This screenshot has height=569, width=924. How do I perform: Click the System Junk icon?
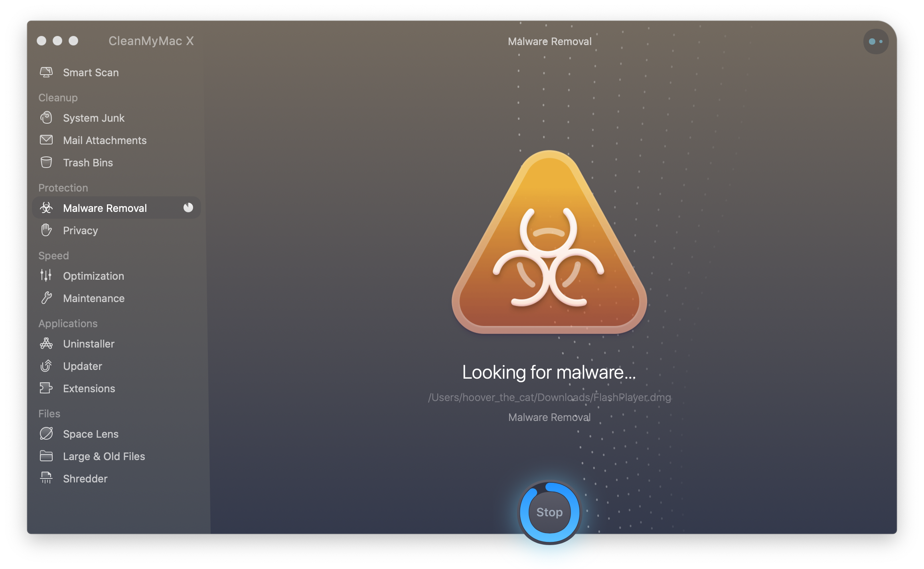click(46, 118)
